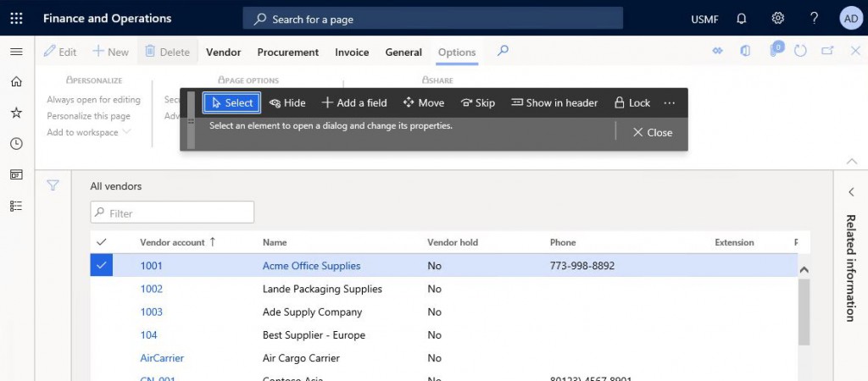Open notifications bell icon
Image resolution: width=868 pixels, height=381 pixels.
tap(742, 19)
